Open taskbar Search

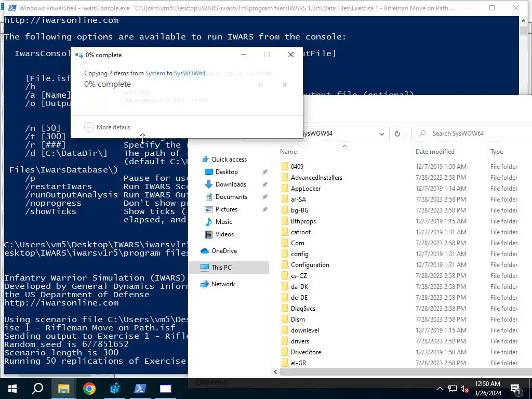pyautogui.click(x=37, y=389)
